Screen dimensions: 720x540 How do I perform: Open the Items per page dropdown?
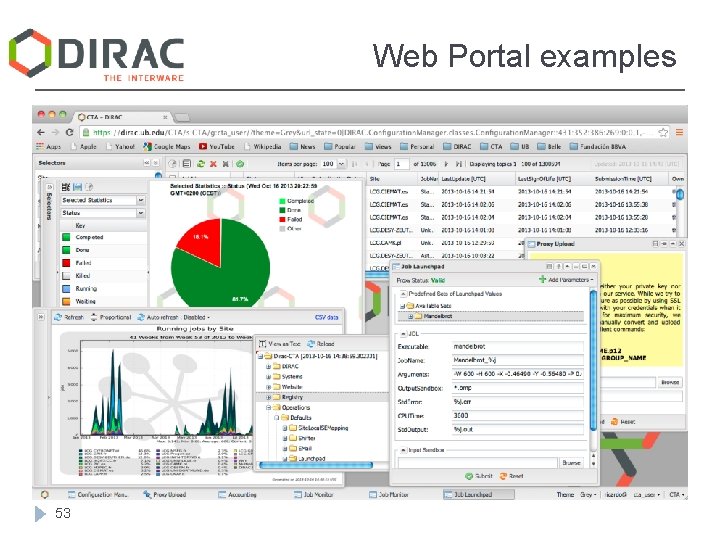pyautogui.click(x=341, y=164)
